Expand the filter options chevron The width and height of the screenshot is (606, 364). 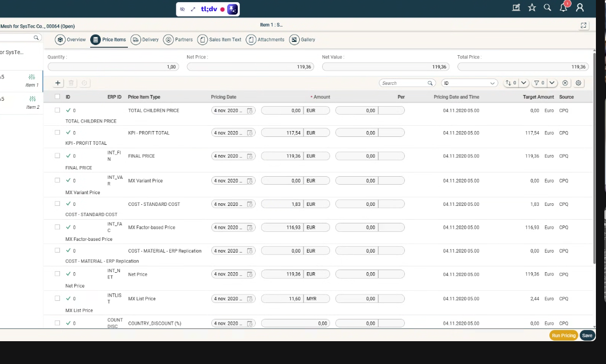[552, 83]
